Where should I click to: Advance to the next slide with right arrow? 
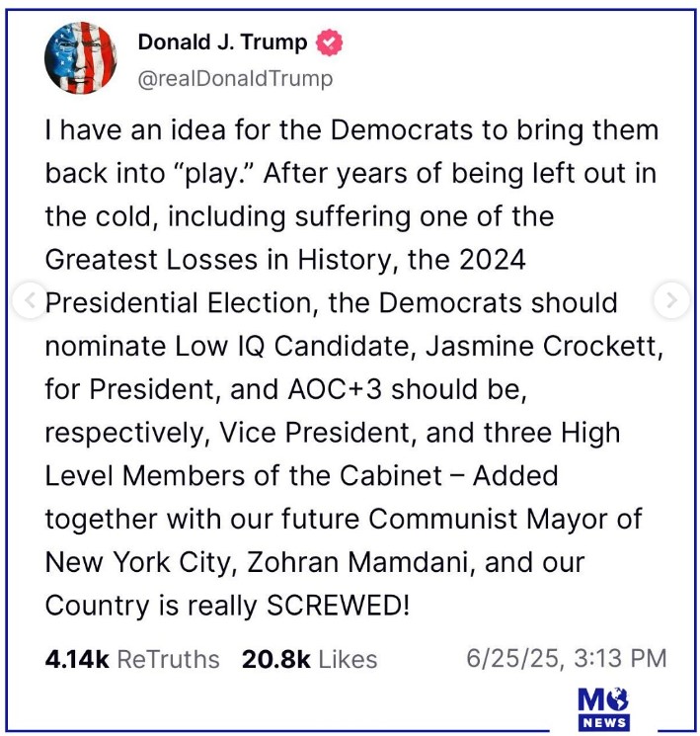tap(671, 301)
